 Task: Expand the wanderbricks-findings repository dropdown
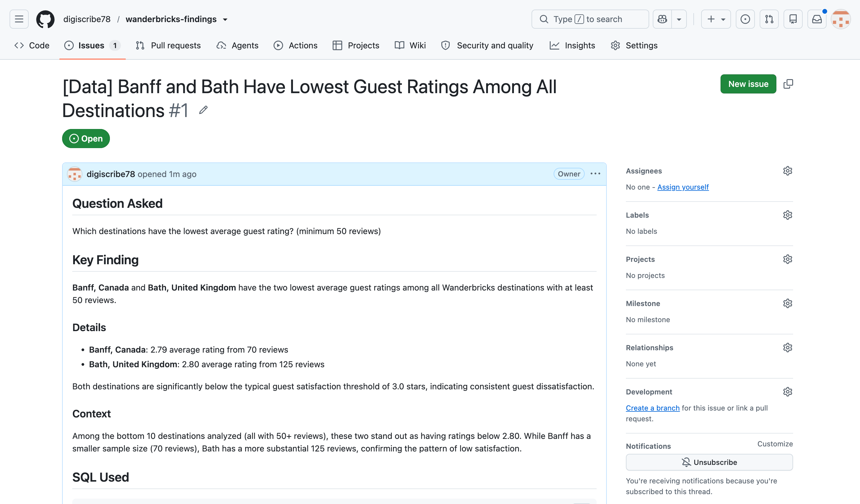225,19
